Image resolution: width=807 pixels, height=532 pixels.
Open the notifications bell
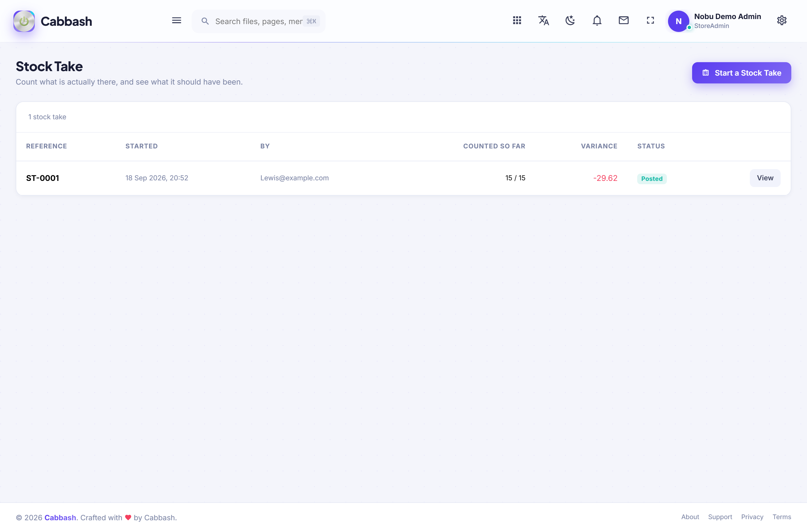tap(597, 21)
